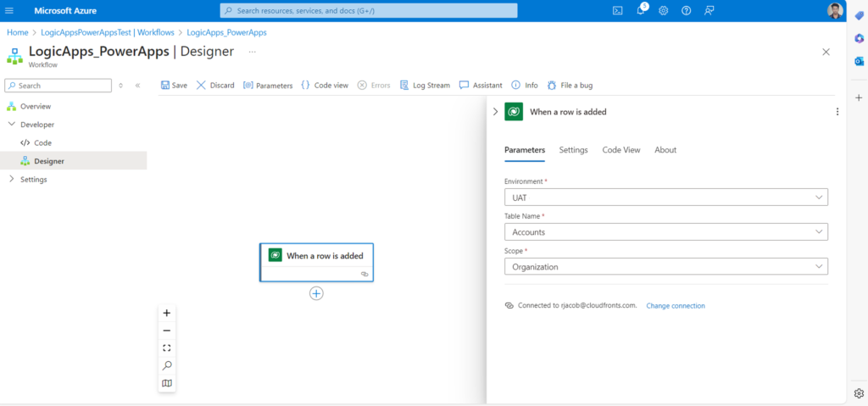
Task: Collapse the left navigation pane
Action: point(137,86)
